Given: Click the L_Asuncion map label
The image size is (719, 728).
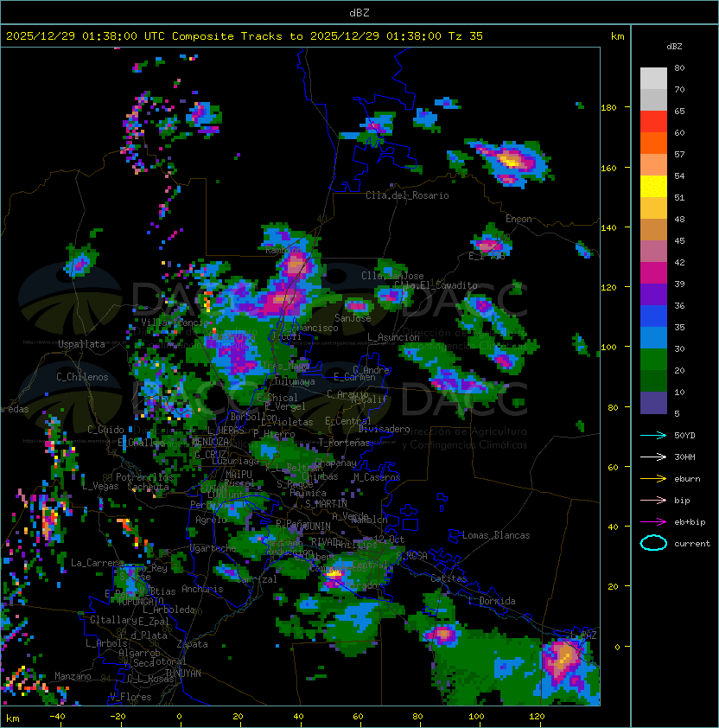Looking at the screenshot, I should (x=393, y=337).
